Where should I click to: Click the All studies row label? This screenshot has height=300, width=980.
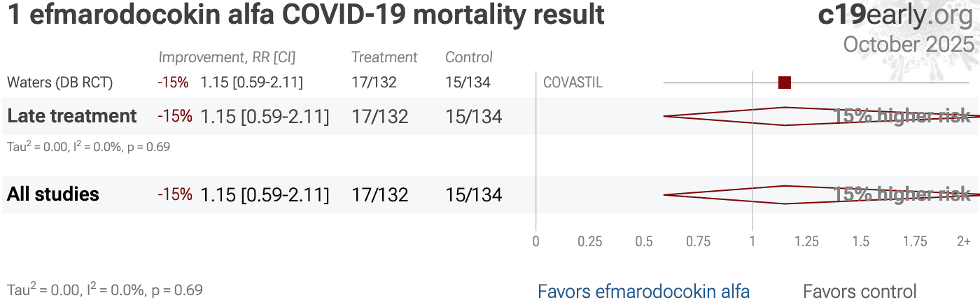click(x=53, y=194)
